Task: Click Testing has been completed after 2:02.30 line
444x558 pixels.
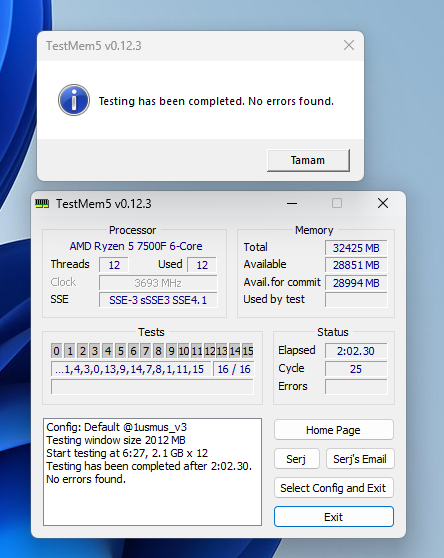Action: point(149,466)
